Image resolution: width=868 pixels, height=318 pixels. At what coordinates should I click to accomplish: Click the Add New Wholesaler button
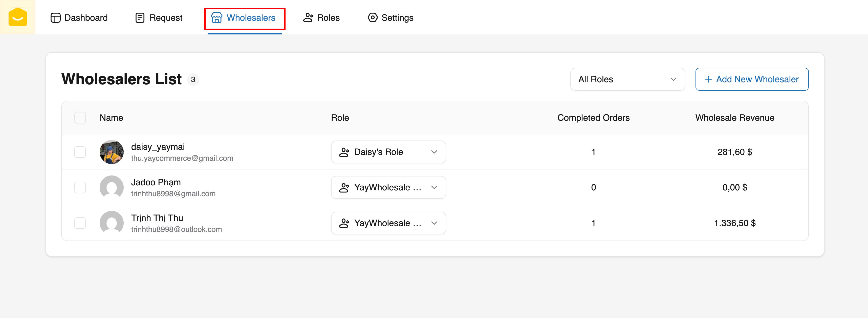(x=751, y=79)
